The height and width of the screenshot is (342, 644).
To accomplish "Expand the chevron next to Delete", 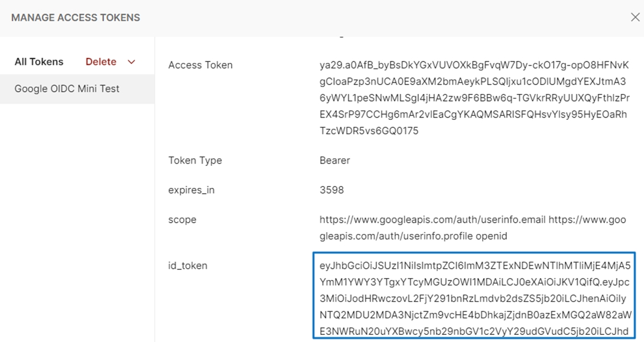I will 132,62.
